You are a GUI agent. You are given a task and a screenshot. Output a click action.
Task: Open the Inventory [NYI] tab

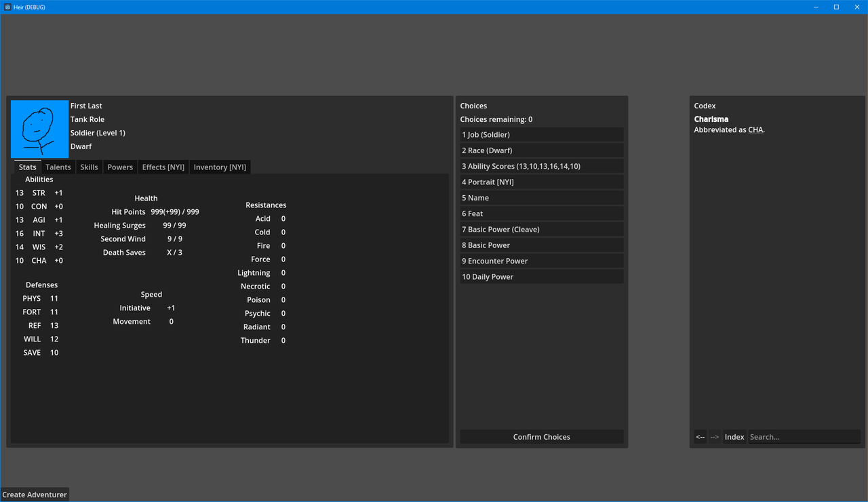(220, 167)
